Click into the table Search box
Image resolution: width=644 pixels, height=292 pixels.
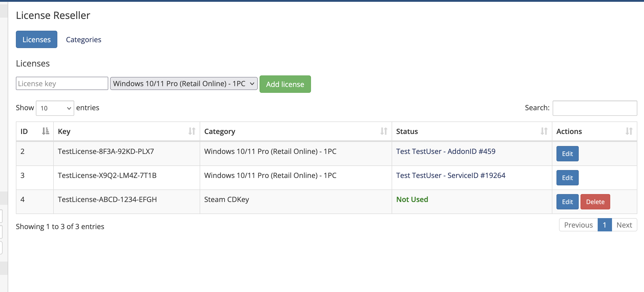pyautogui.click(x=595, y=108)
